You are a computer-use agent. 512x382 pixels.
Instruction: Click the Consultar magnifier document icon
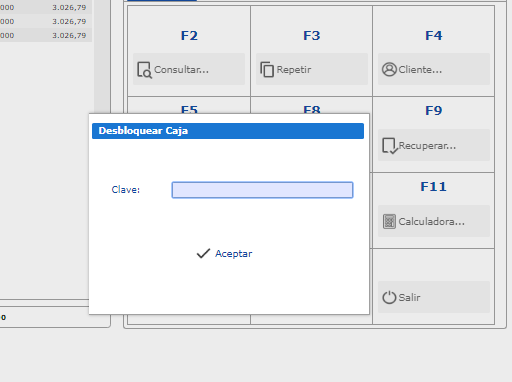pos(144,70)
